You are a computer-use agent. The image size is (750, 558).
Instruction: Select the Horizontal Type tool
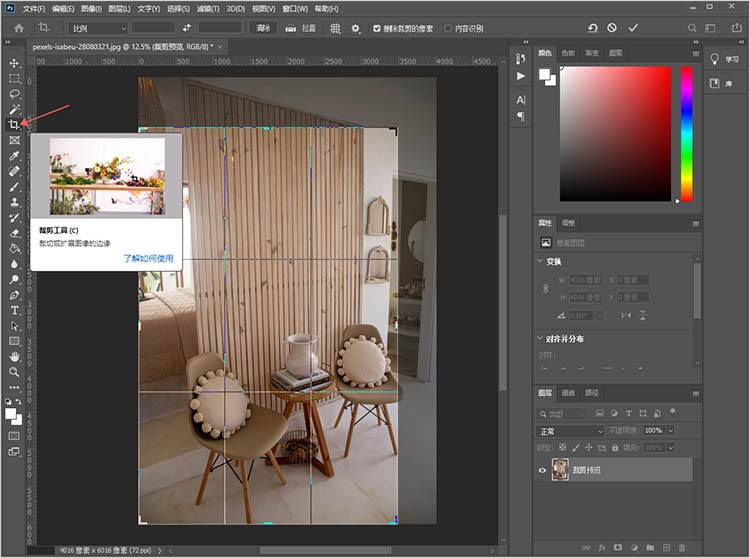pyautogui.click(x=14, y=310)
